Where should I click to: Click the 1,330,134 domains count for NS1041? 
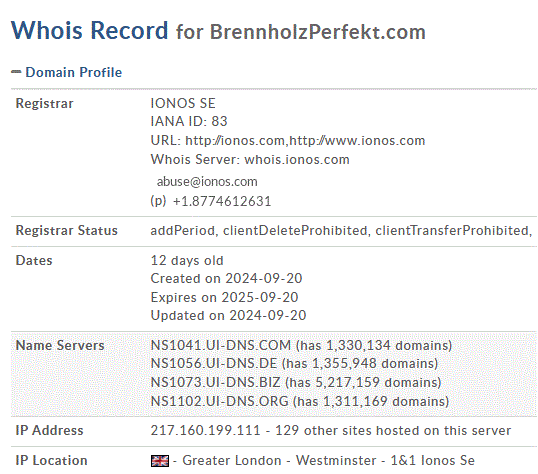pos(358,345)
